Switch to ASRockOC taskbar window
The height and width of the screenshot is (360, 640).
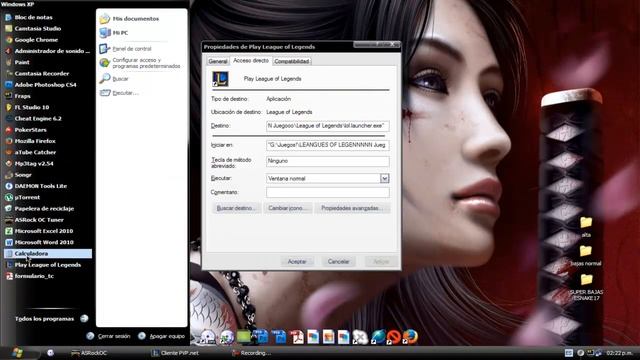(89, 353)
